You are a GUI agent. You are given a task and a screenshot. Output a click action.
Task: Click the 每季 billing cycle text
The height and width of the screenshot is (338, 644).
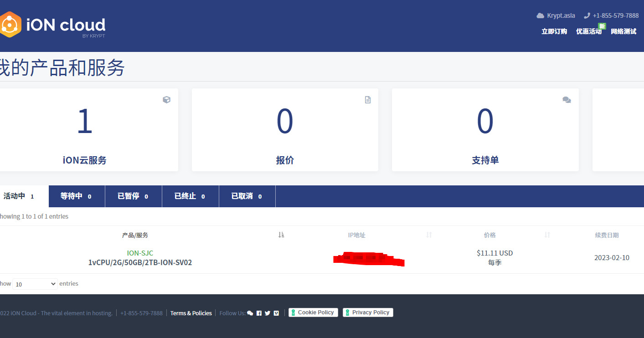495,263
